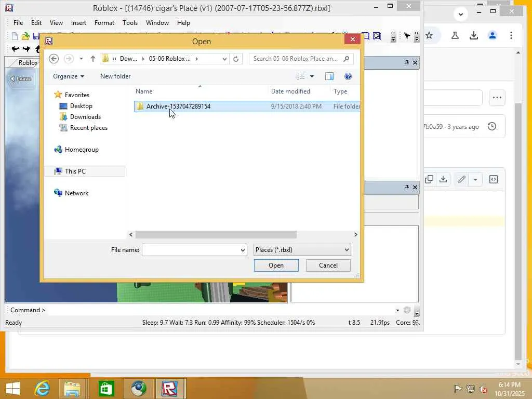Open the View menu in Roblox
Screen dimensions: 532x399
click(56, 23)
